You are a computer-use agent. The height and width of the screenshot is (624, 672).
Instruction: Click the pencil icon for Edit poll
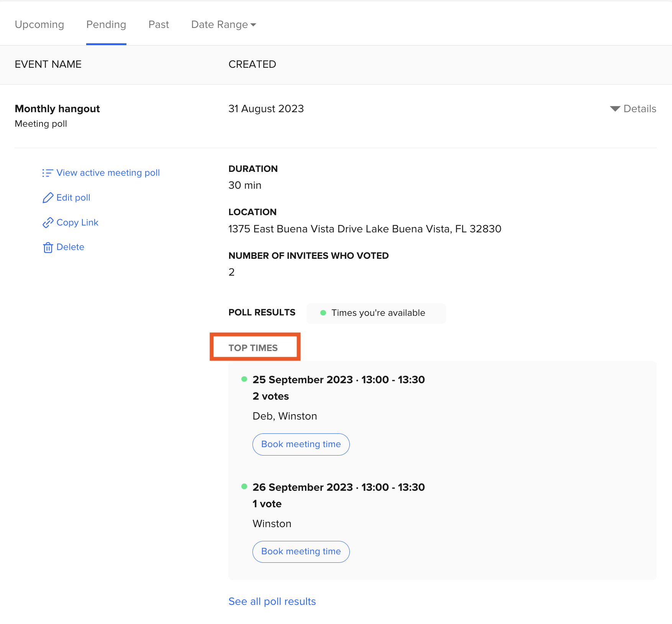pyautogui.click(x=48, y=198)
